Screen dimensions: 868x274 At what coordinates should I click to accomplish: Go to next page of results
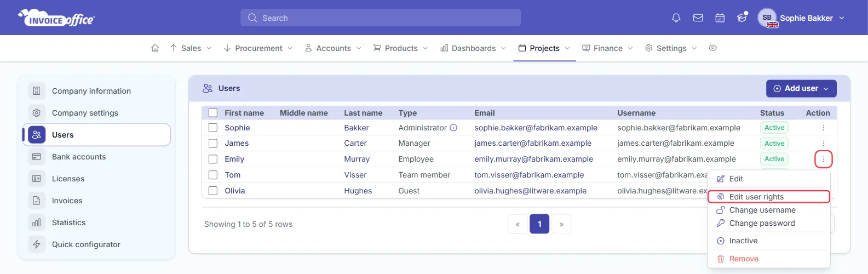561,224
